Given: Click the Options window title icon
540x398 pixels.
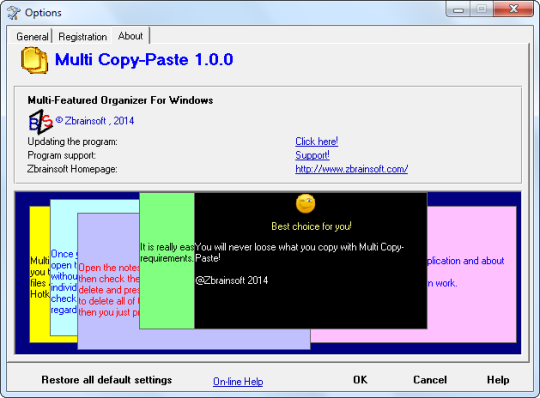Looking at the screenshot, I should click(14, 13).
